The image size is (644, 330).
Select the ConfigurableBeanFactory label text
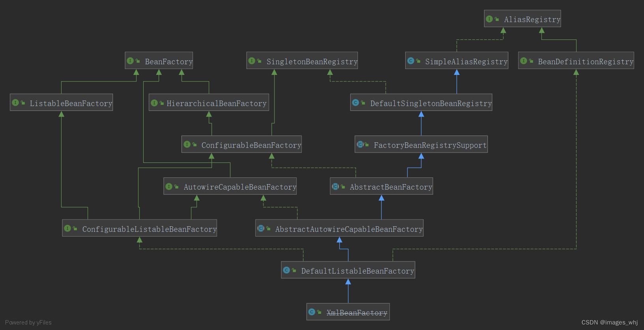point(251,145)
